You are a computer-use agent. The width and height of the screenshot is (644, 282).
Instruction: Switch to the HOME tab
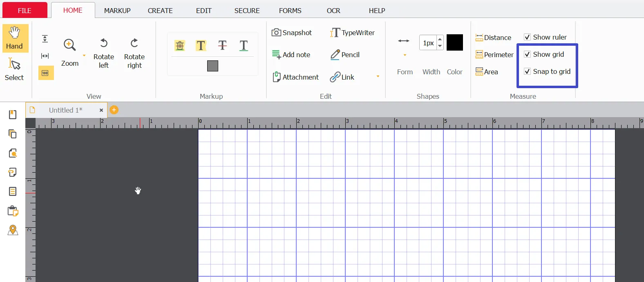[73, 10]
